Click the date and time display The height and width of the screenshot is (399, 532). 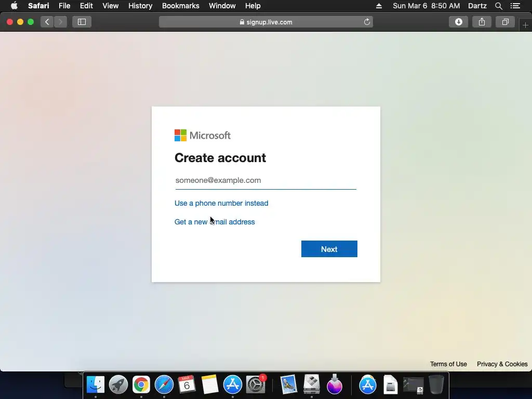tap(426, 6)
